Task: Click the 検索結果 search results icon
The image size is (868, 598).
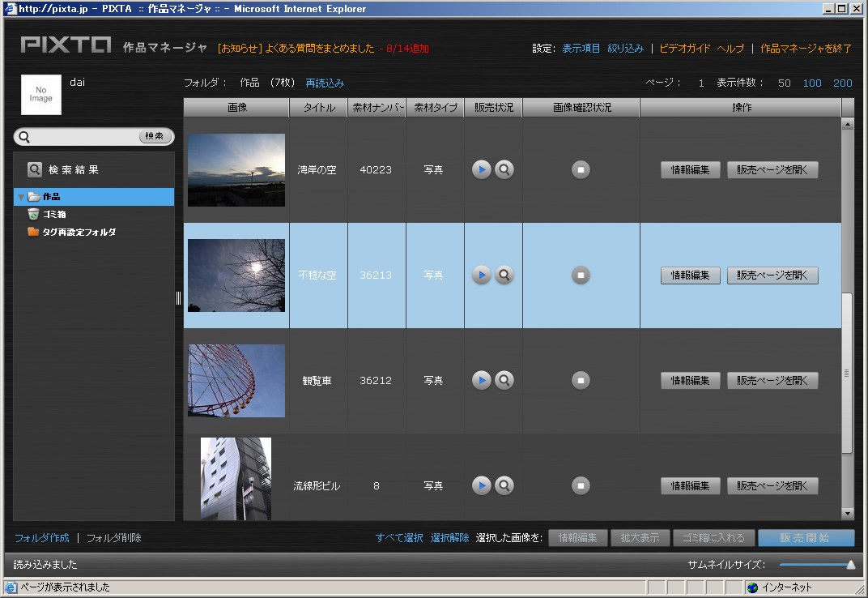Action: coord(35,170)
